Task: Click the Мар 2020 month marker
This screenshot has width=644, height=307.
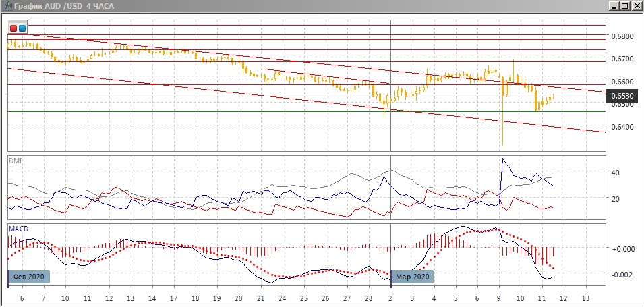Action: (x=412, y=277)
